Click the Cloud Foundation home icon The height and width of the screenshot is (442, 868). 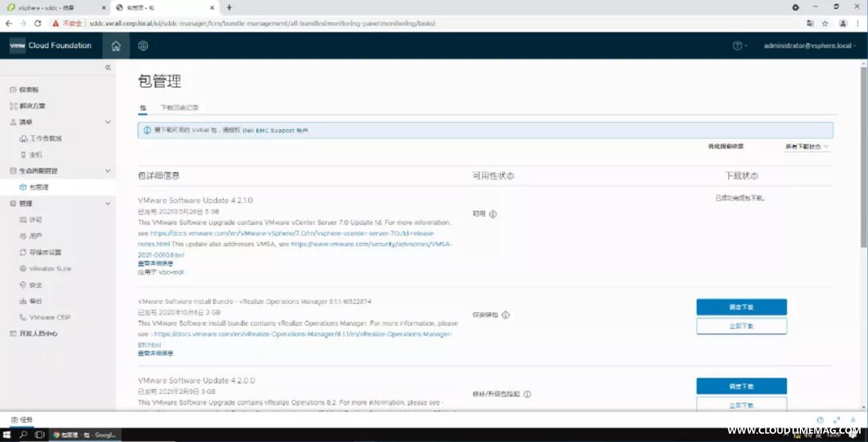(116, 46)
